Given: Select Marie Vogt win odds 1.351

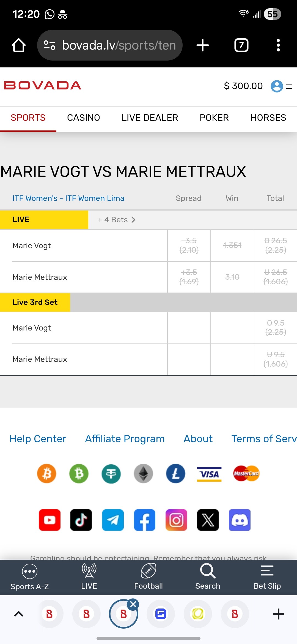Looking at the screenshot, I should tap(232, 245).
